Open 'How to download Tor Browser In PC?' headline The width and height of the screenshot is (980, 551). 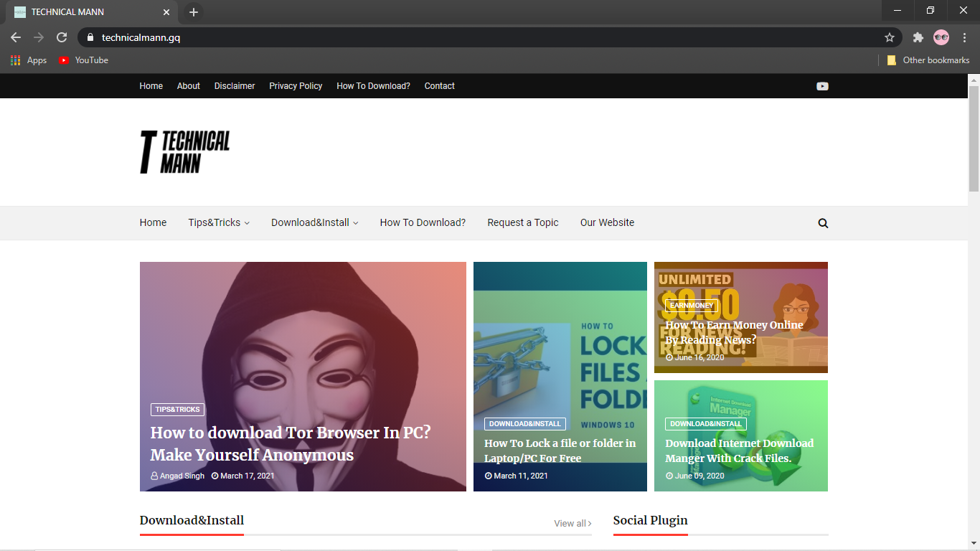click(291, 444)
